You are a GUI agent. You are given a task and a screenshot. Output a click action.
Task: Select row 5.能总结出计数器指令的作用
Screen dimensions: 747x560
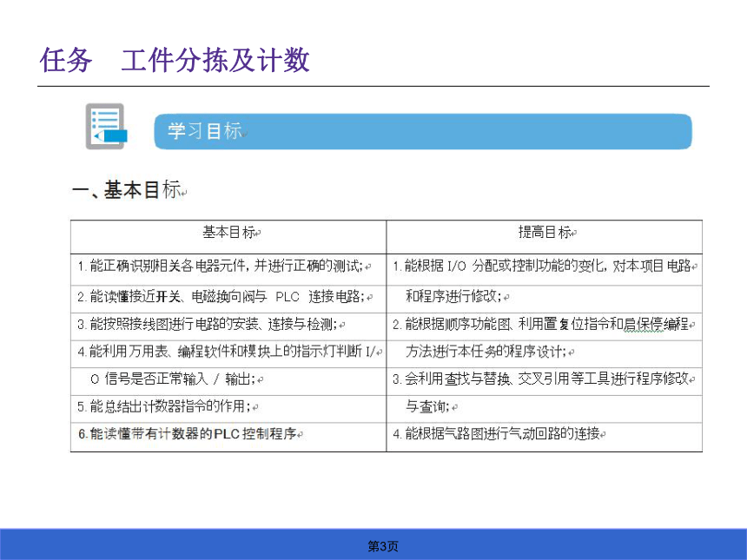pyautogui.click(x=228, y=409)
